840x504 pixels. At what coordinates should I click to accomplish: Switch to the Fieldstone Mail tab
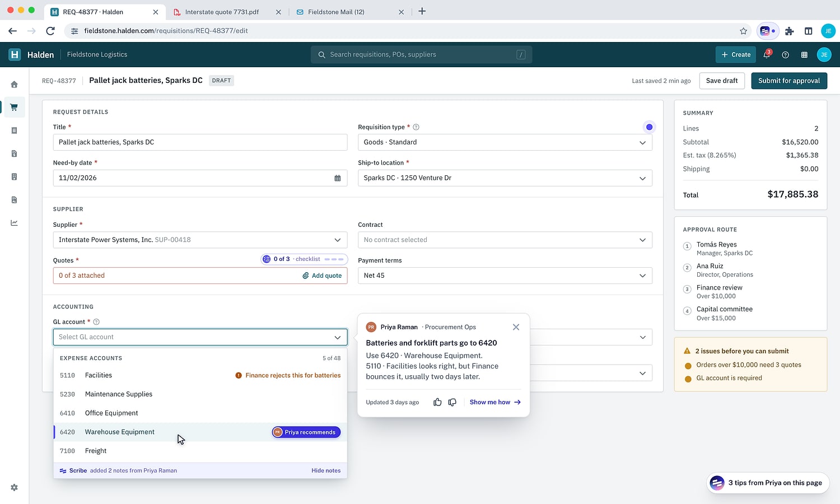coord(350,12)
